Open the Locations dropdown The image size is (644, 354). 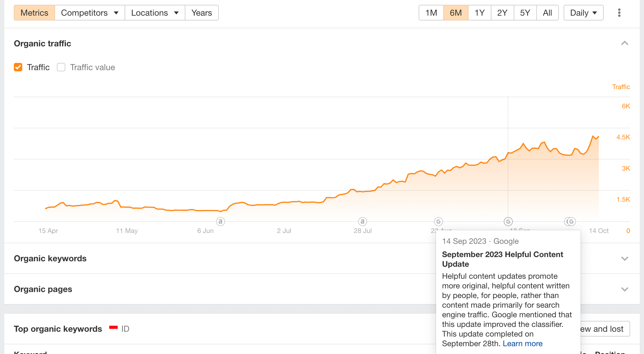155,13
